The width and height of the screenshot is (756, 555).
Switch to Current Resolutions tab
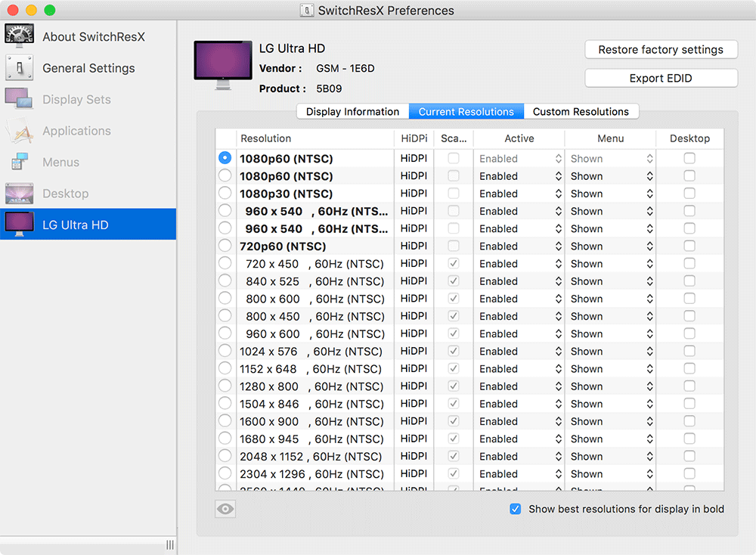point(466,111)
